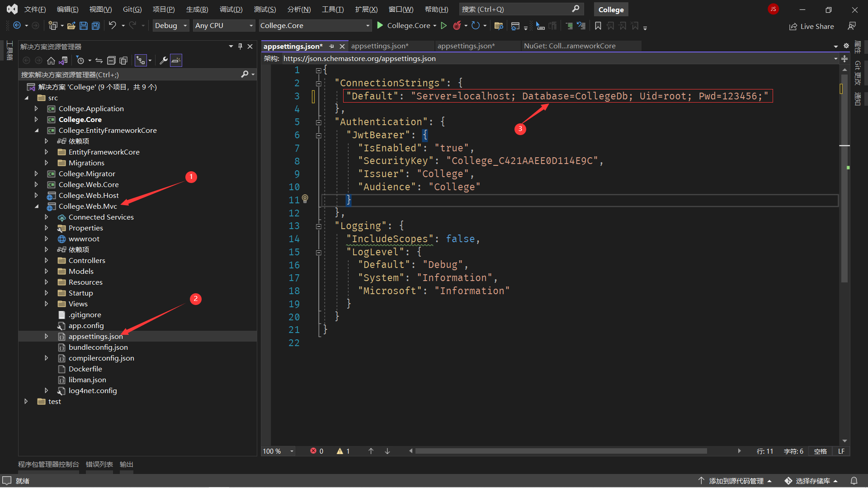Expand the Controllers folder node
This screenshot has height=488, width=868.
click(x=47, y=260)
